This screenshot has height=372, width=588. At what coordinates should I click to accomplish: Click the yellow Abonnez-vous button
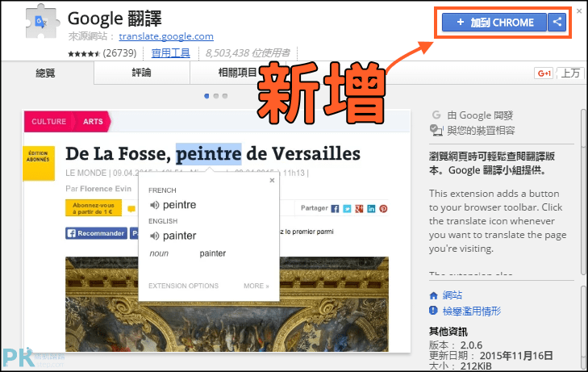(x=94, y=208)
